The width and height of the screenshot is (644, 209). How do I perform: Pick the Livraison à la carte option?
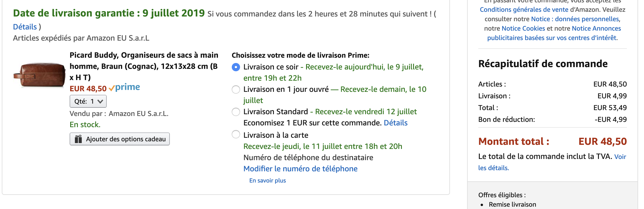coord(236,134)
